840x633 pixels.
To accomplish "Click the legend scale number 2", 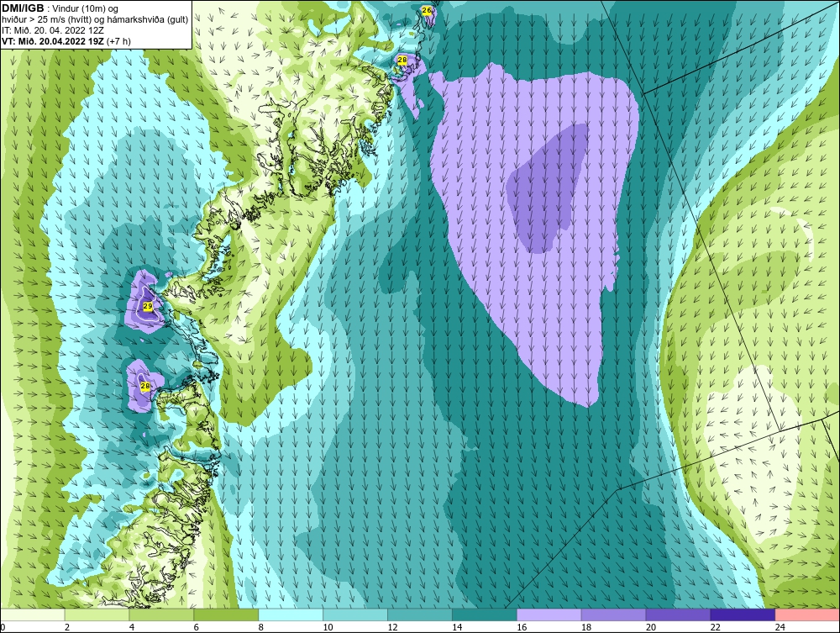I will click(x=67, y=627).
